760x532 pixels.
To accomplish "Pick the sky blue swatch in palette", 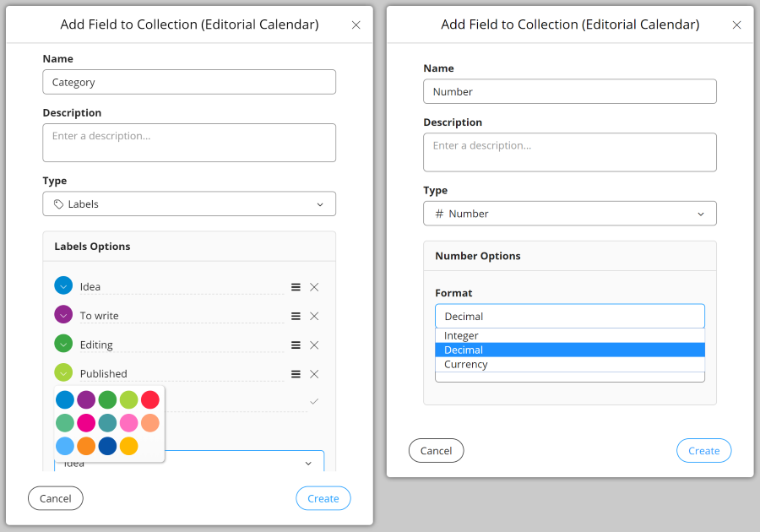I will [x=65, y=446].
